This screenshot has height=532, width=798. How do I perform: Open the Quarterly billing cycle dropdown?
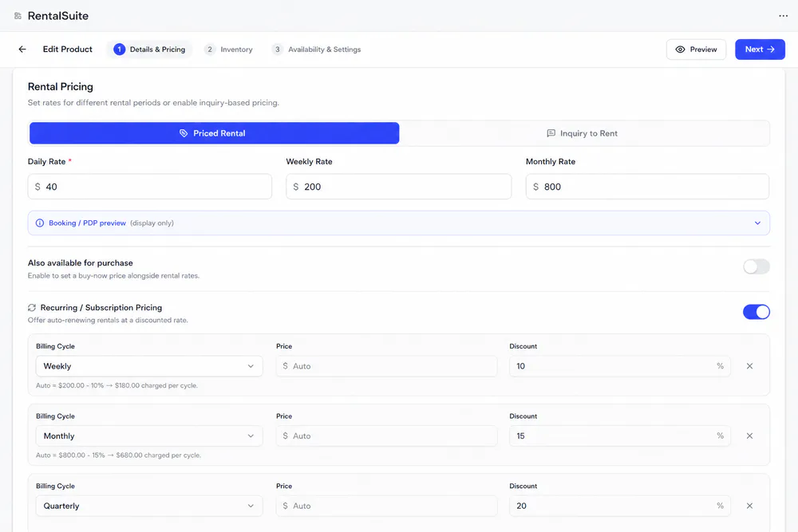pos(149,506)
